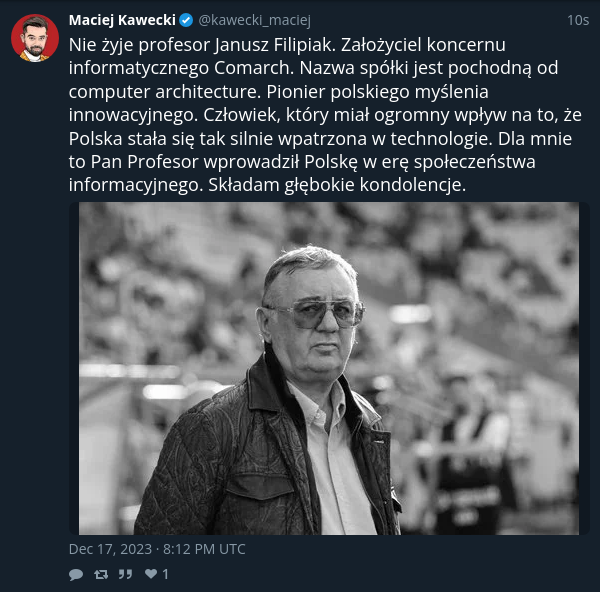This screenshot has height=592, width=600.
Task: Like the tweet with heart icon
Action: [151, 573]
